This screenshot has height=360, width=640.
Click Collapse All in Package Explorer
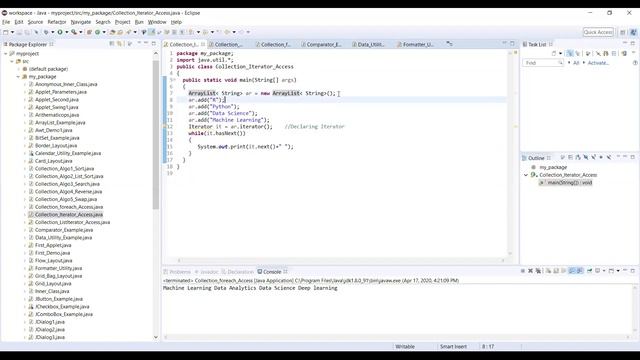pyautogui.click(x=112, y=44)
